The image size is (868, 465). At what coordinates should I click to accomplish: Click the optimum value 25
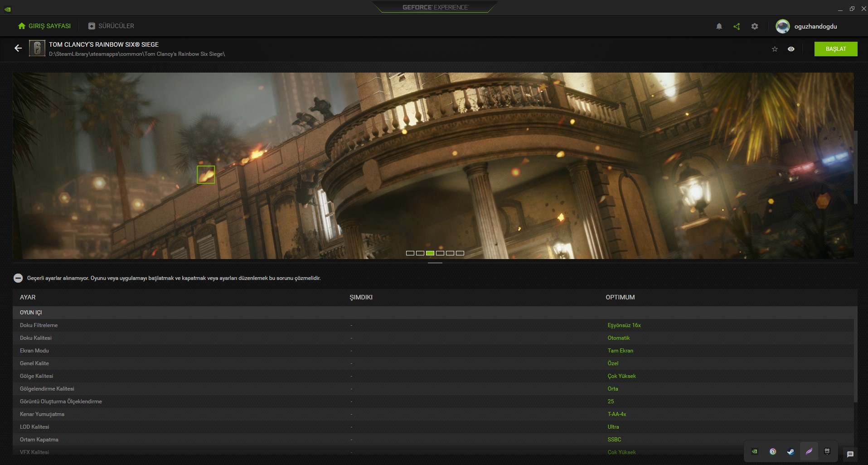click(x=611, y=401)
